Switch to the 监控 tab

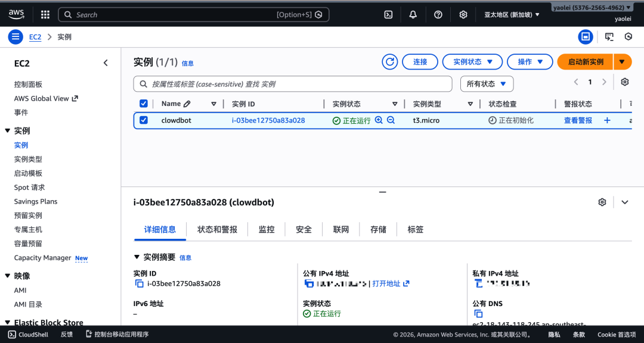point(267,229)
